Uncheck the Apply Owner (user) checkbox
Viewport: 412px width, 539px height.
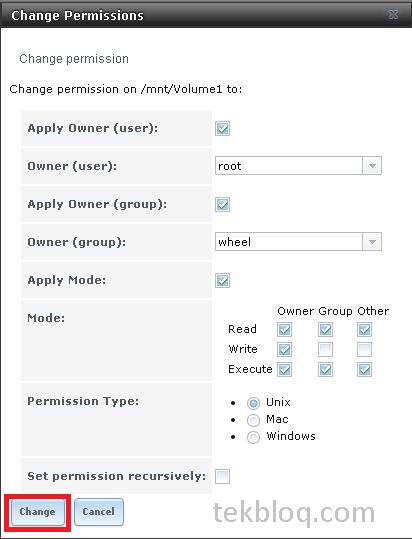[222, 129]
